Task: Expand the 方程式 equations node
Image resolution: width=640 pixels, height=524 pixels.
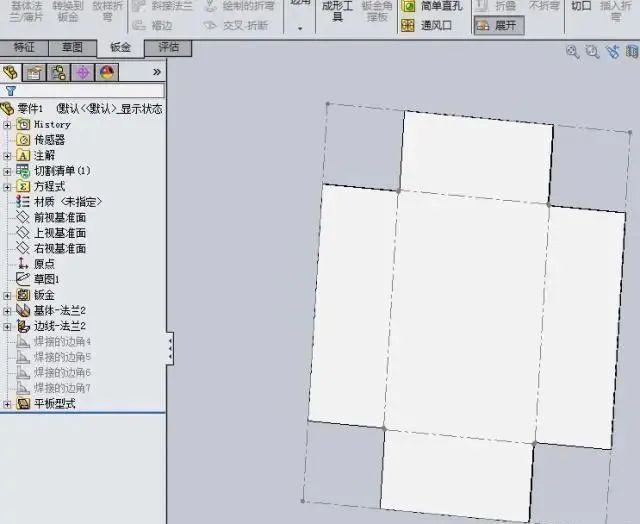Action: 7,187
